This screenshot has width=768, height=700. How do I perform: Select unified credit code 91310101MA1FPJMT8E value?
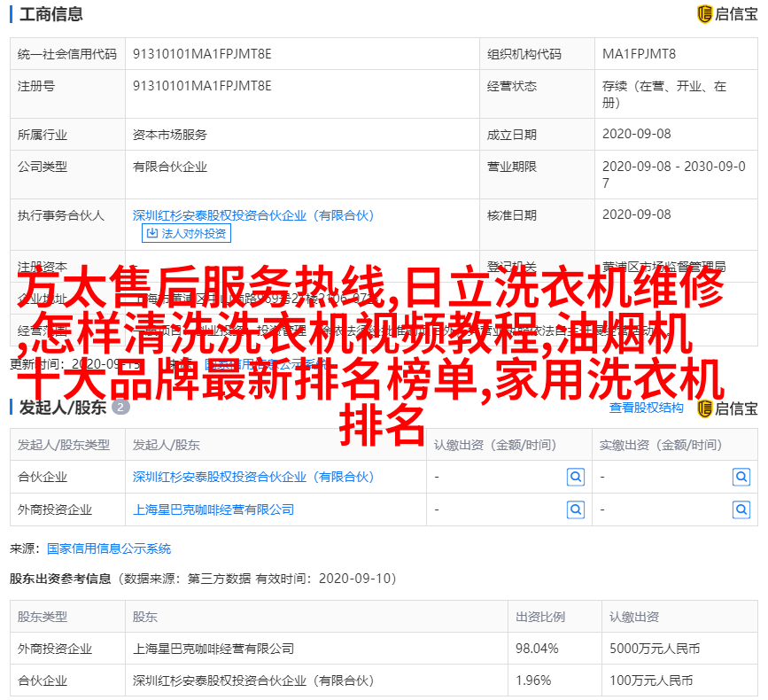[202, 54]
